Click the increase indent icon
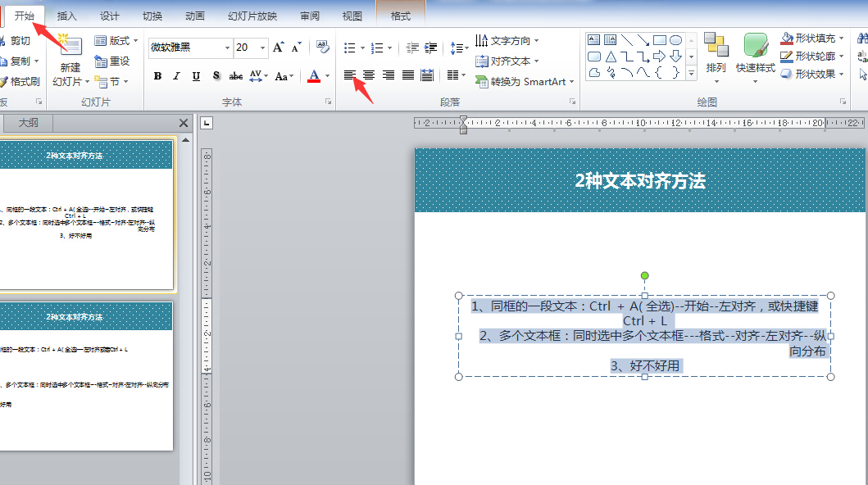This screenshot has height=485, width=868. [x=431, y=48]
